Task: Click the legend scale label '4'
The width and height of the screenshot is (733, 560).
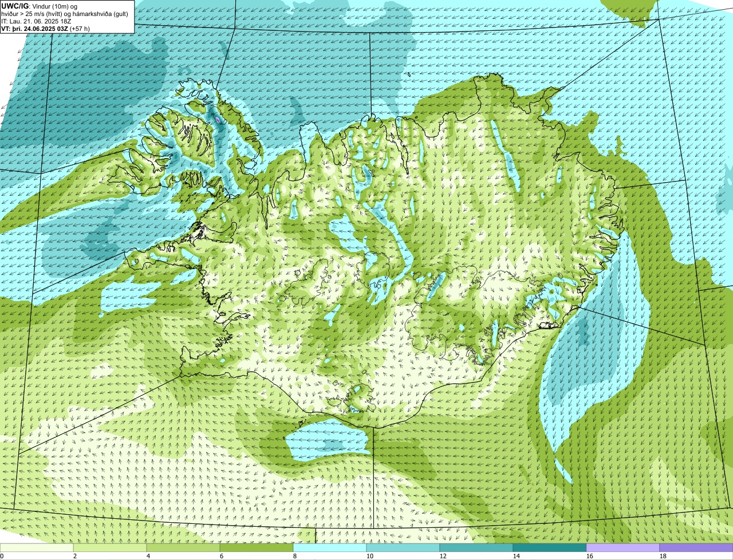Action: pyautogui.click(x=148, y=556)
